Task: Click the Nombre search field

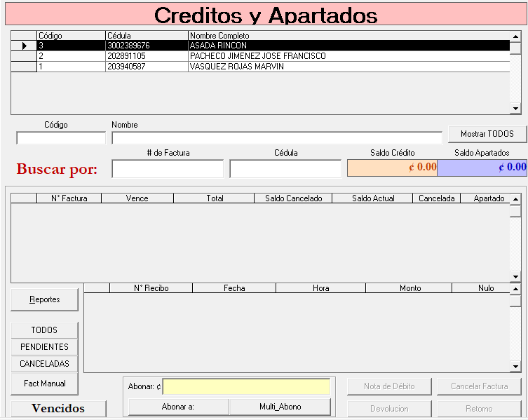Action: coord(276,138)
